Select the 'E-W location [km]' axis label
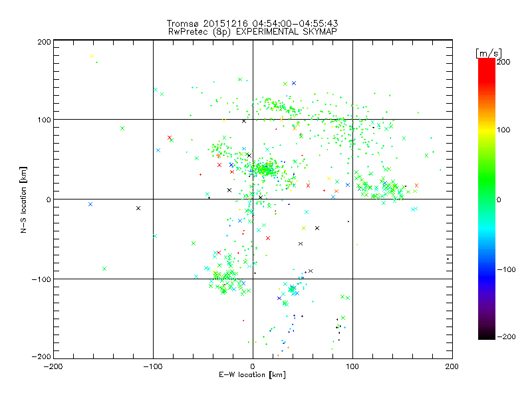 tap(252, 375)
